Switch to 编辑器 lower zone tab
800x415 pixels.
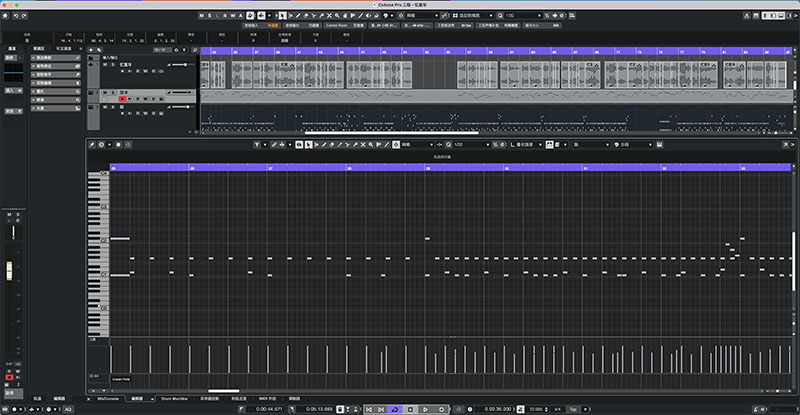click(138, 399)
